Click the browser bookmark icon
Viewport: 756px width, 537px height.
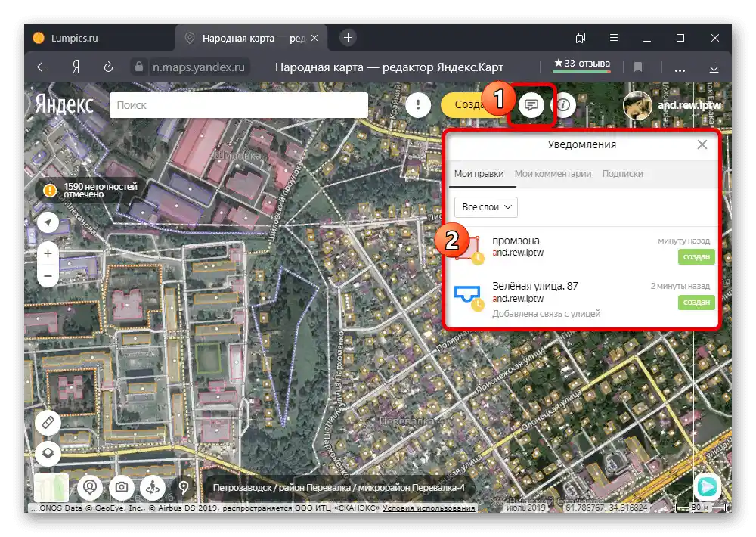(638, 67)
